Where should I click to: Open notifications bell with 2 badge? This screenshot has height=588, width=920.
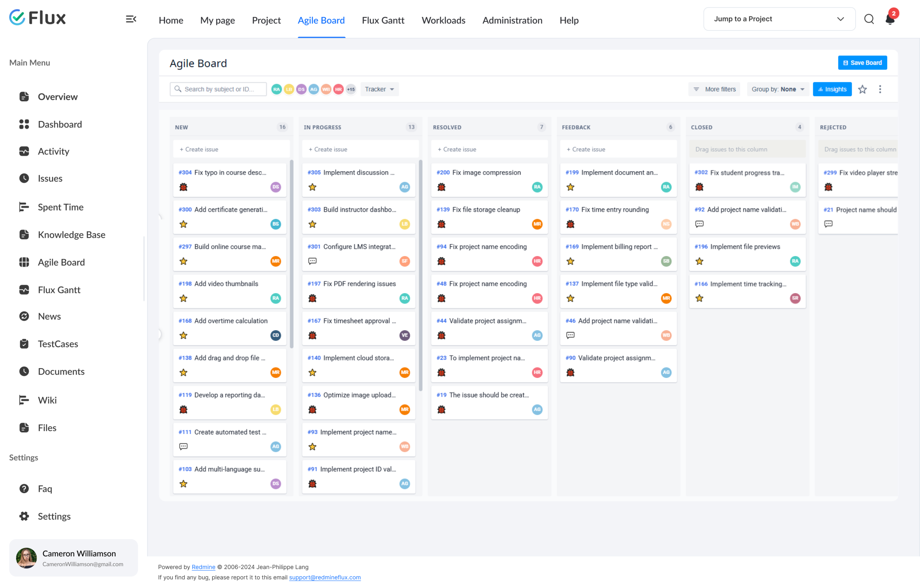pos(890,18)
